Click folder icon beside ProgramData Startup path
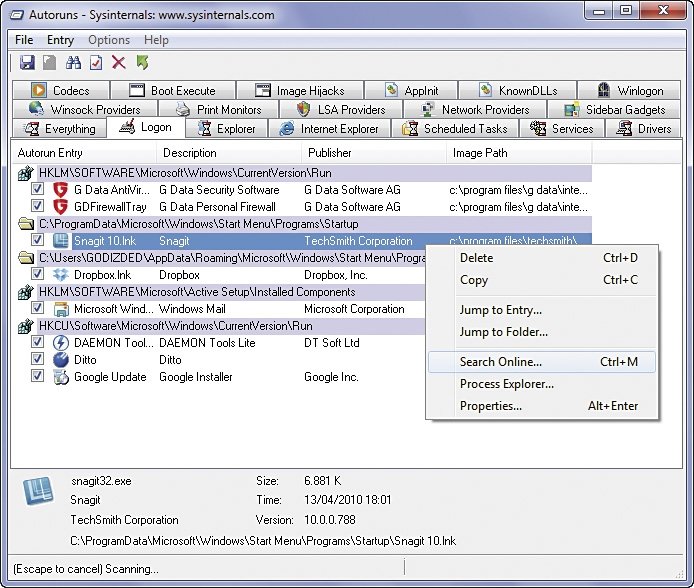The width and height of the screenshot is (694, 588). click(26, 224)
